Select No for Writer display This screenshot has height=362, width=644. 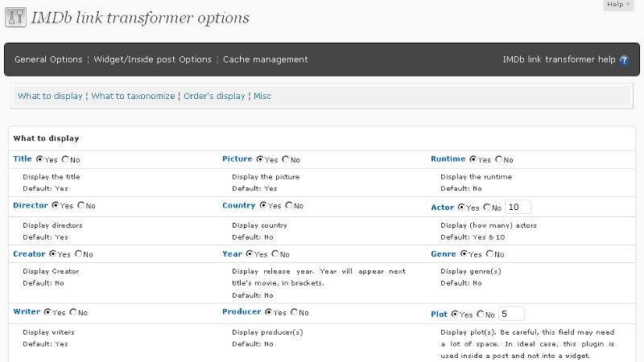point(73,312)
